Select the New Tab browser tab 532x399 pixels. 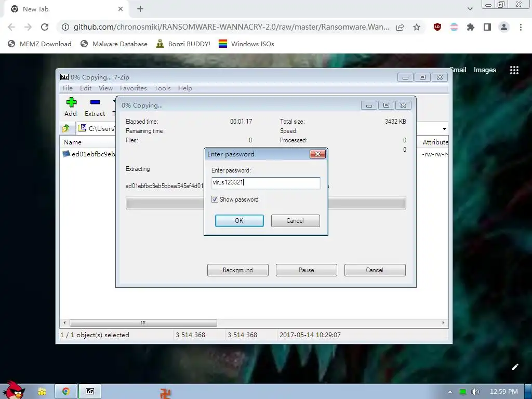[x=66, y=9]
